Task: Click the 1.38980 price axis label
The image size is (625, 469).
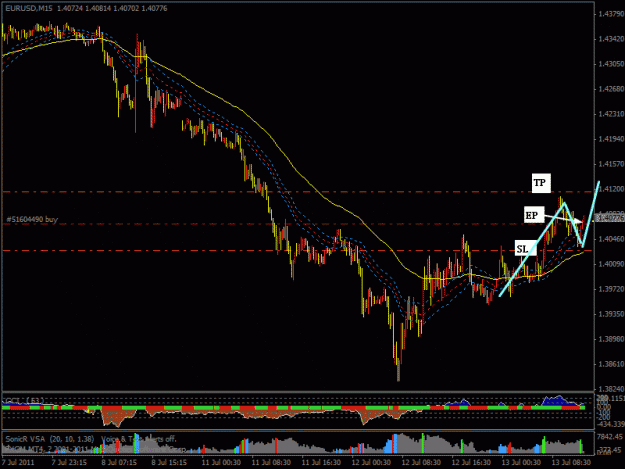Action: 611,339
